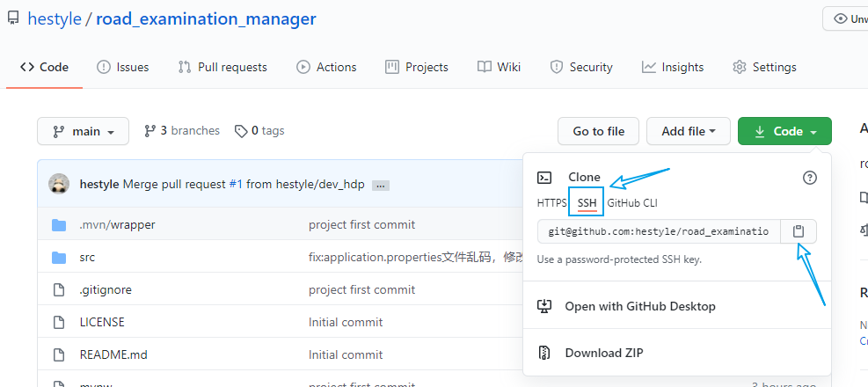
Task: Click the folder icon next to src
Action: coord(59,258)
